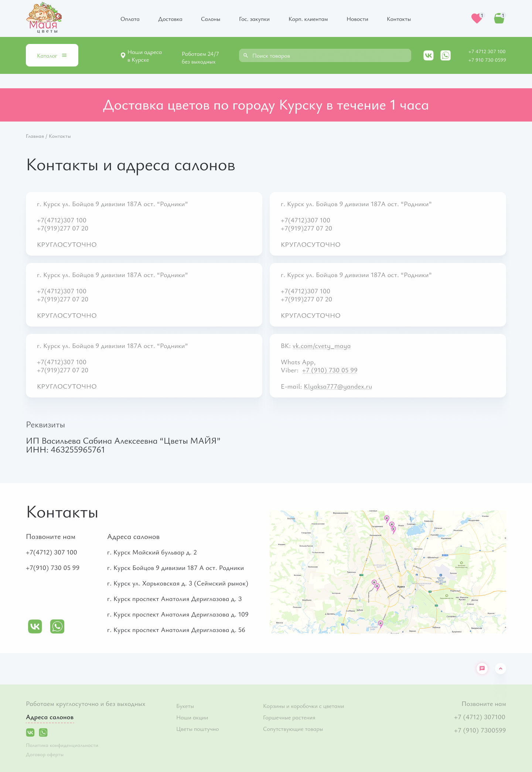Open the VK icon in the green header

point(429,55)
